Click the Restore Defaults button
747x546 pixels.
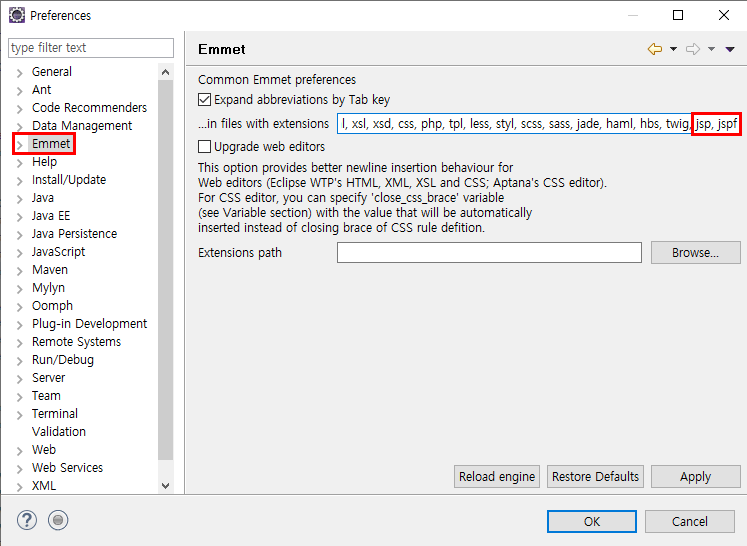[x=596, y=476]
